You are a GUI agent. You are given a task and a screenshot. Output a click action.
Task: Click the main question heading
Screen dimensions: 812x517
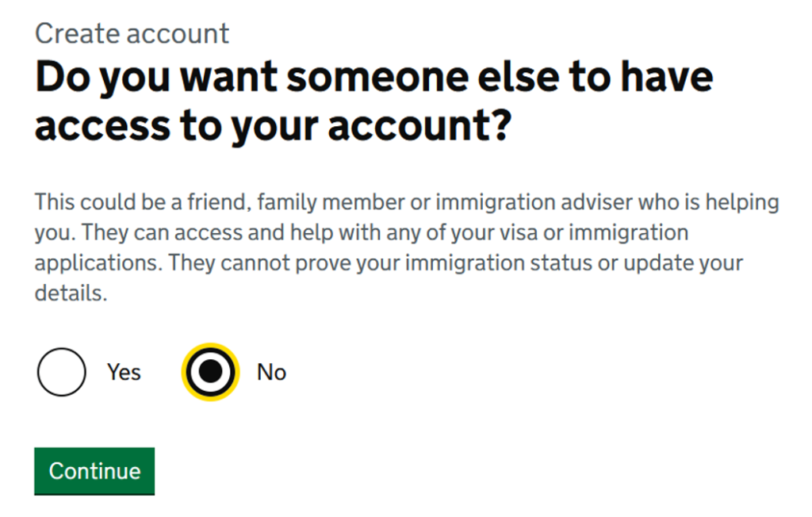tap(373, 101)
